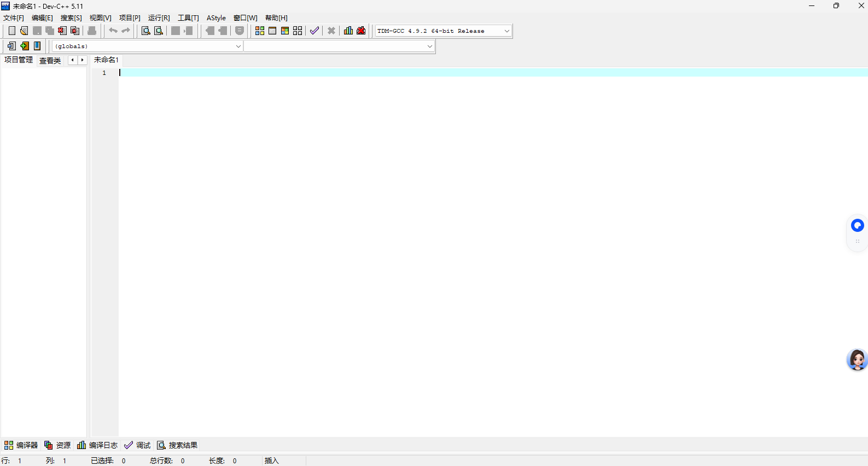Open the 窗口[W] menu

tap(246, 18)
